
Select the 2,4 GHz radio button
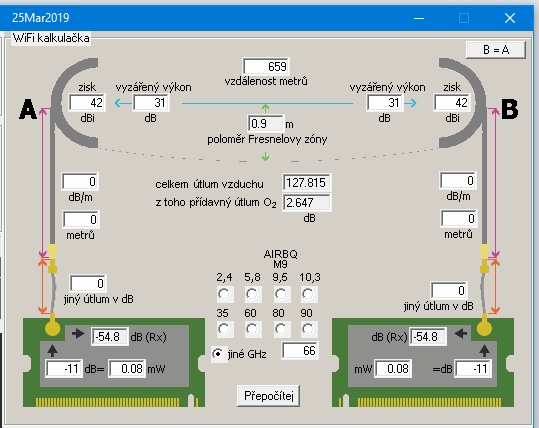click(x=224, y=294)
